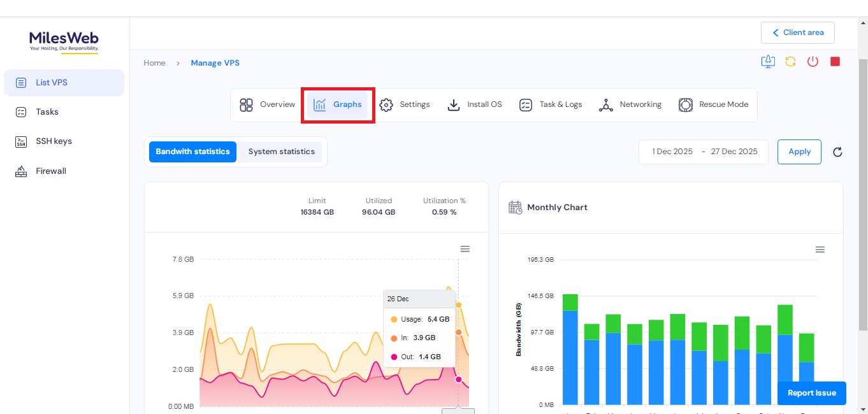Click the yellow restart VPS icon
Viewport: 868px width, 414px height.
[790, 62]
